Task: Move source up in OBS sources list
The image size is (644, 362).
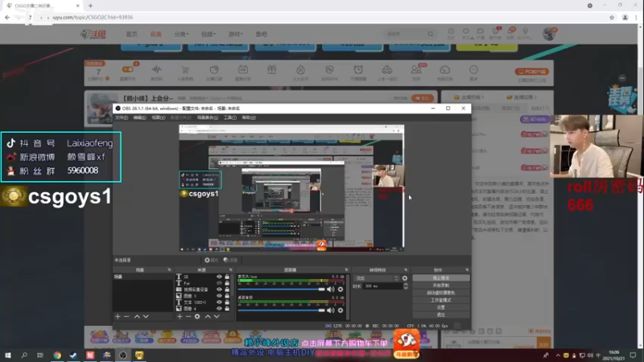Action: [208, 316]
